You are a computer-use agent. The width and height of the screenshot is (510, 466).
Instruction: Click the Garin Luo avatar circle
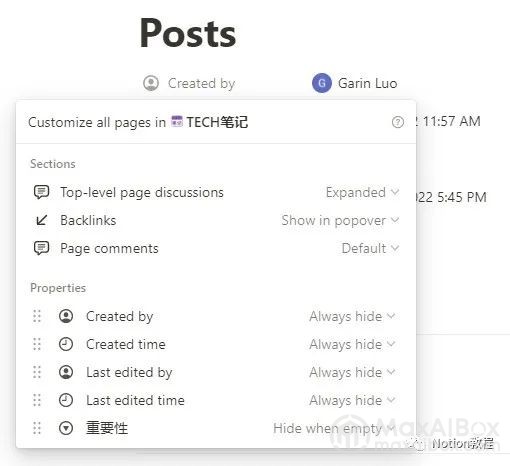click(x=322, y=83)
